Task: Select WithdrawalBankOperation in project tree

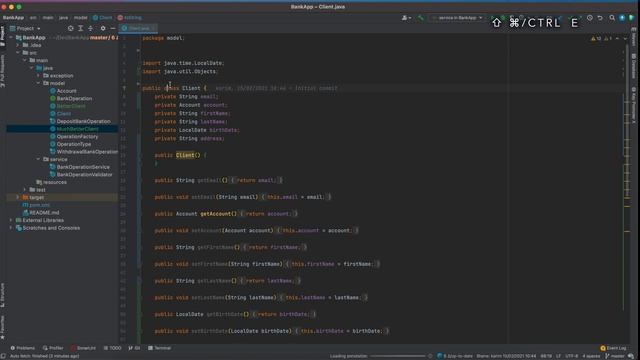Action: [84, 152]
